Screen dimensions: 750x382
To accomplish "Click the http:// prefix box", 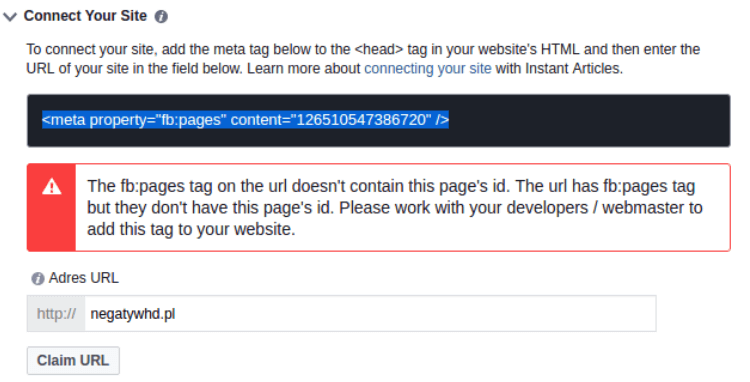I will pyautogui.click(x=56, y=314).
